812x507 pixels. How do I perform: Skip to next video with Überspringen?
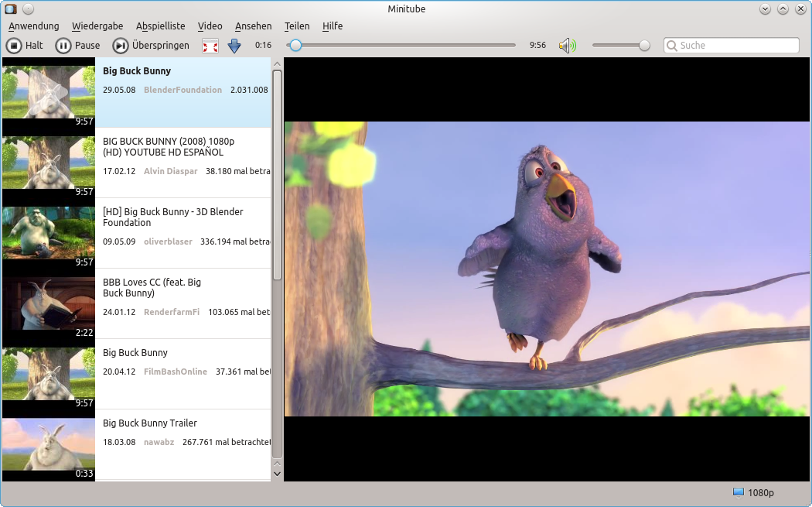[151, 46]
